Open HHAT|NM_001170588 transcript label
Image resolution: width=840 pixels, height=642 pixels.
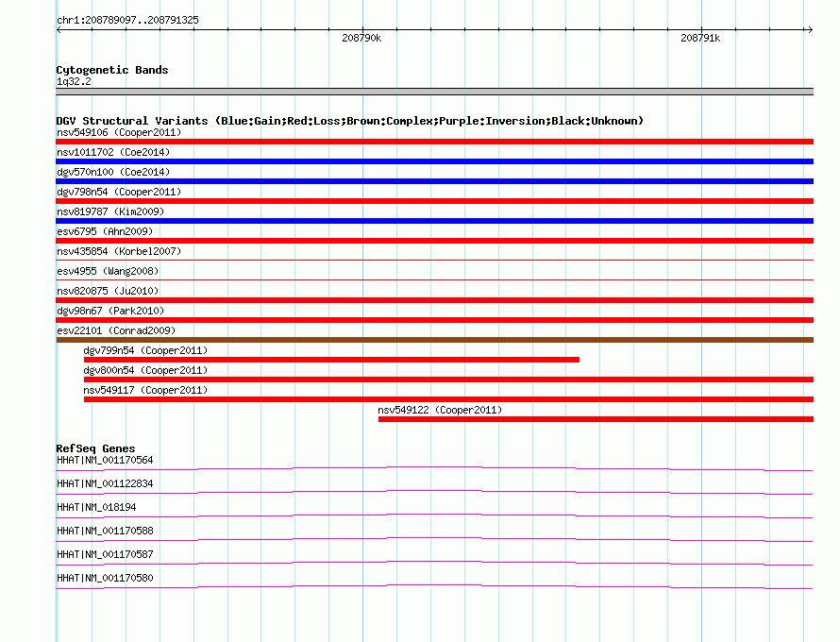click(105, 532)
